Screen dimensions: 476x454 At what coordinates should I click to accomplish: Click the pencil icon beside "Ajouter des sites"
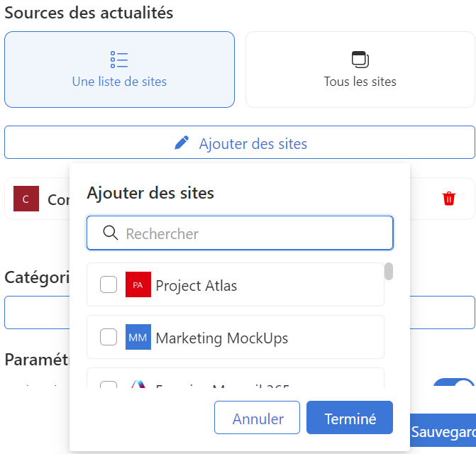click(x=182, y=143)
